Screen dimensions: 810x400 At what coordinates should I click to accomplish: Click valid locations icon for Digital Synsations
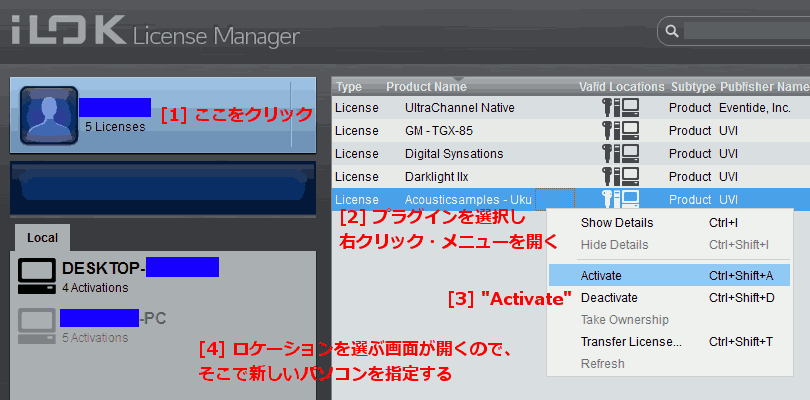(x=620, y=153)
